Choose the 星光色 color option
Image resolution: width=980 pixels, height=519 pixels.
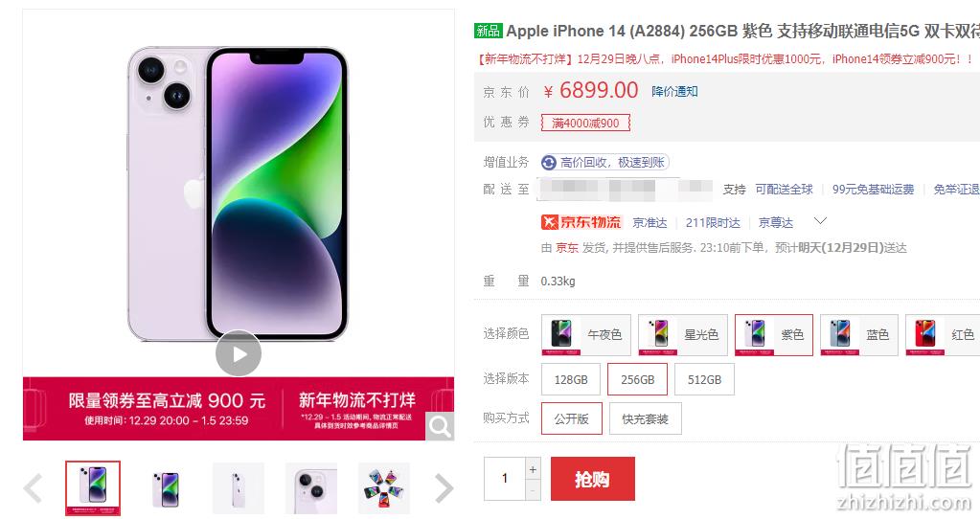point(683,335)
